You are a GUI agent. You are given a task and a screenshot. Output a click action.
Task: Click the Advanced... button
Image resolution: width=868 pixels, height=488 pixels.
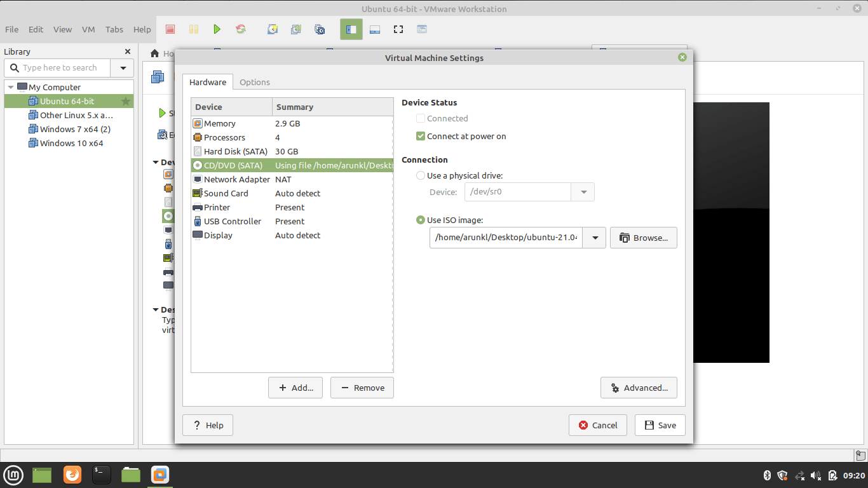(x=639, y=388)
